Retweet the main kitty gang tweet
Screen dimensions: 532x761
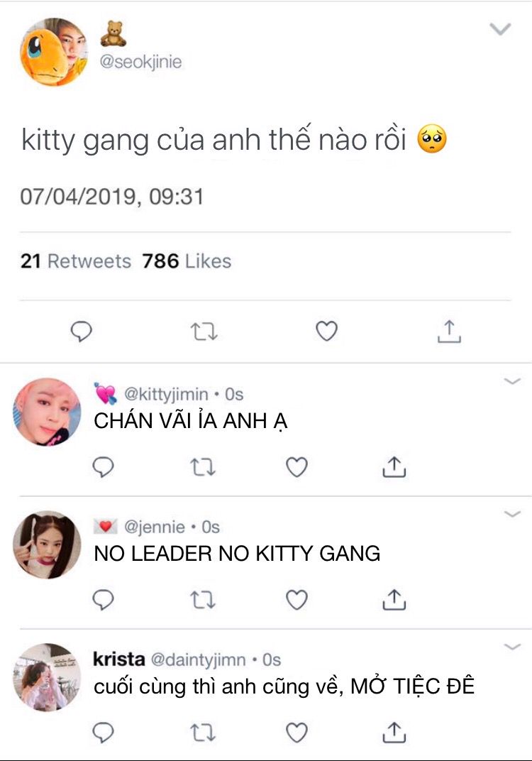204,332
